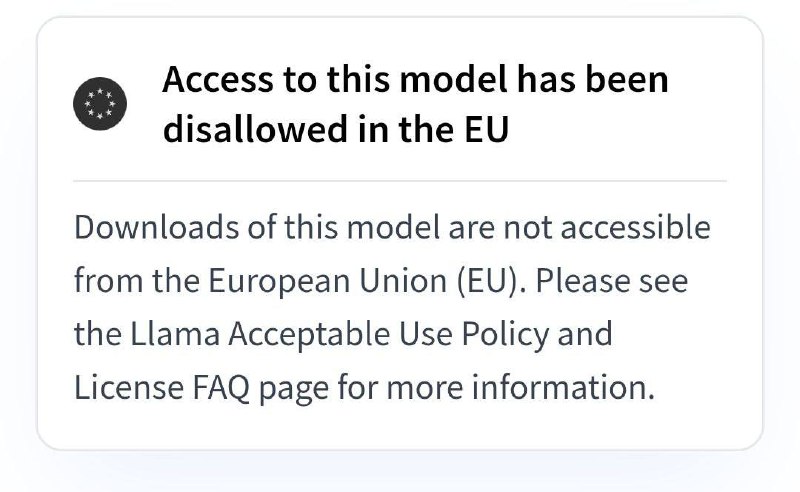Click the bold "EU" word in the heading
This screenshot has width=800, height=492.
coord(486,129)
